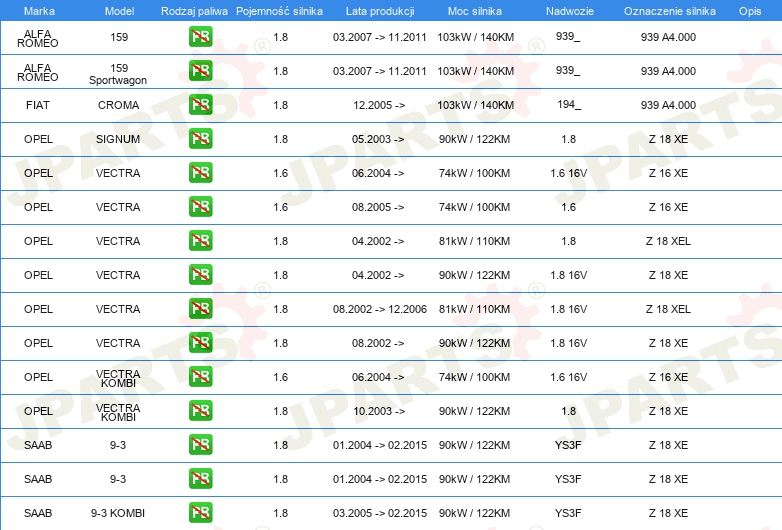The image size is (782, 530).
Task: Select the CROMA model cell
Action: point(118,105)
